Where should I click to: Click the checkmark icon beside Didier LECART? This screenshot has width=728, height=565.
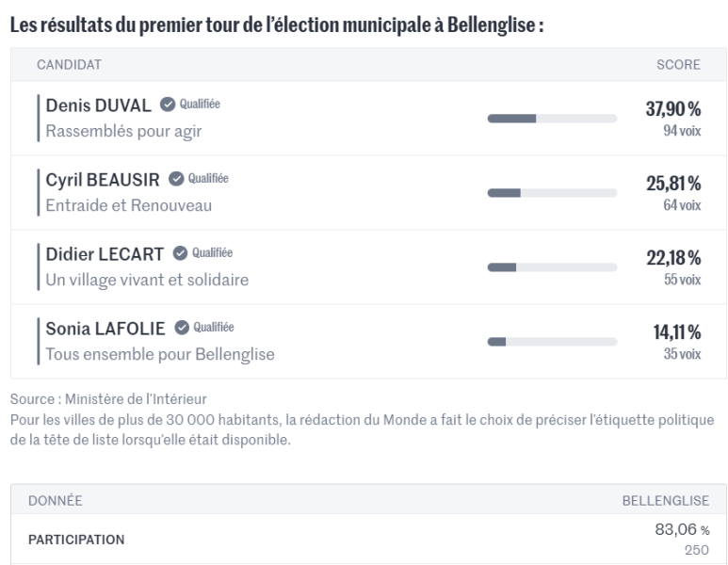pos(179,253)
